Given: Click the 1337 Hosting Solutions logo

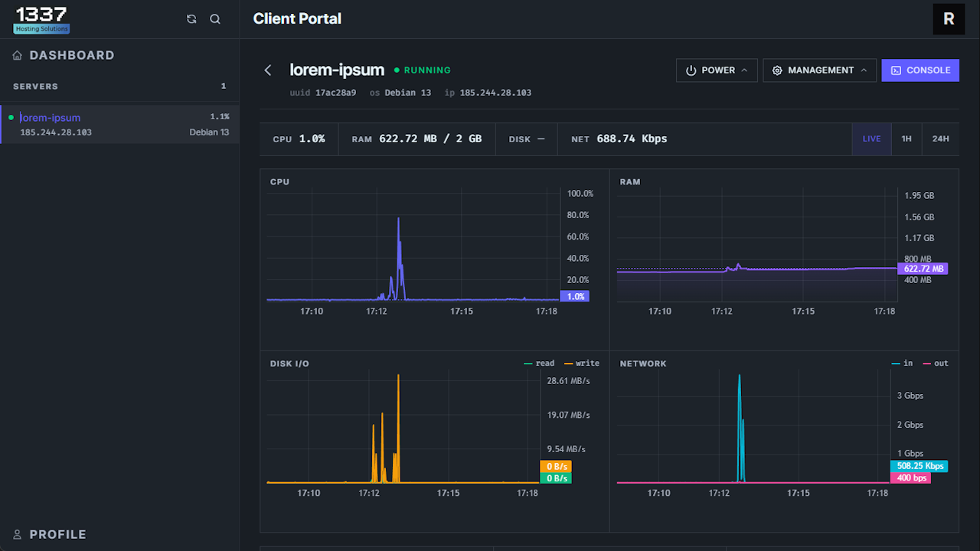Looking at the screenshot, I should 41,20.
